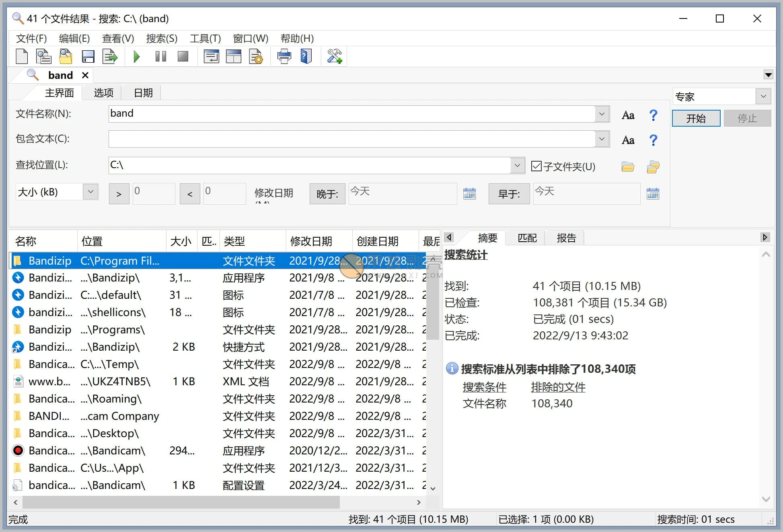Open the 文件(F) menu

pos(31,39)
